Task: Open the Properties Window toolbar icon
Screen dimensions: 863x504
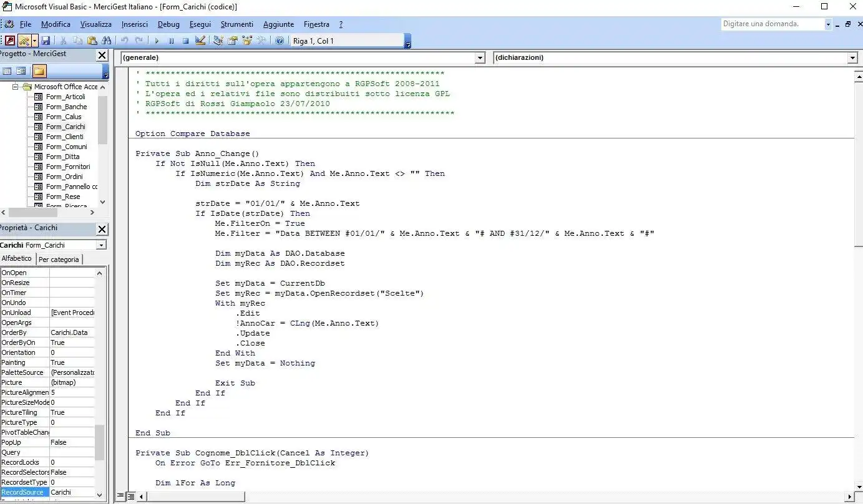Action: pos(233,41)
